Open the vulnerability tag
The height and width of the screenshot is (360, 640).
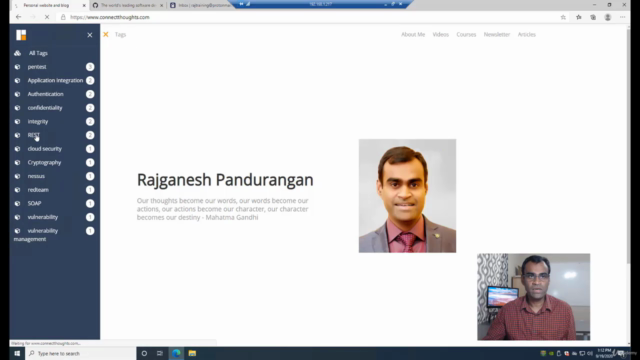coord(42,217)
